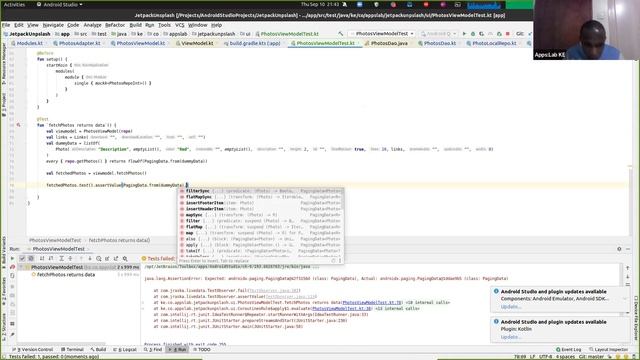Select flatMapSync in the completion popup
This screenshot has height=360, width=640.
[260, 197]
